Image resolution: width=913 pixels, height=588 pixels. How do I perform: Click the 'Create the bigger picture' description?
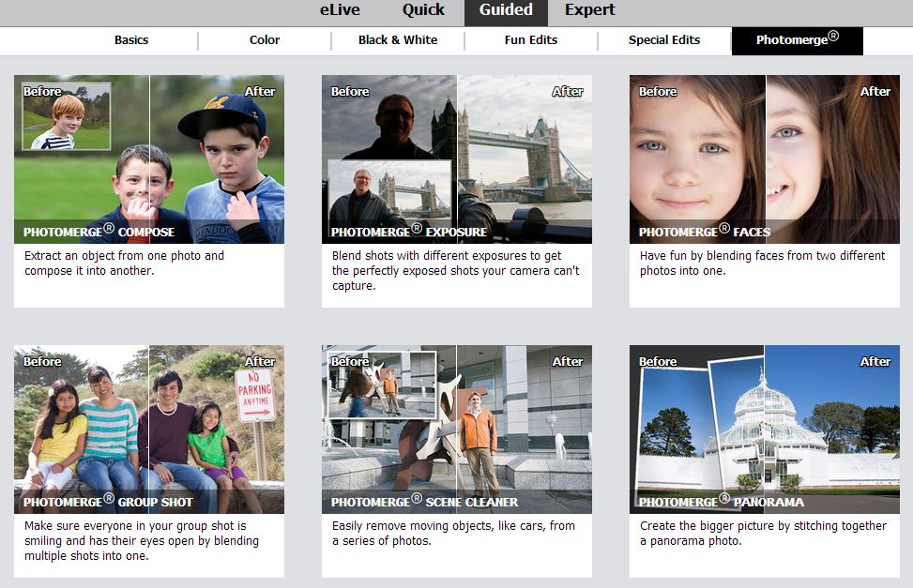[x=764, y=534]
